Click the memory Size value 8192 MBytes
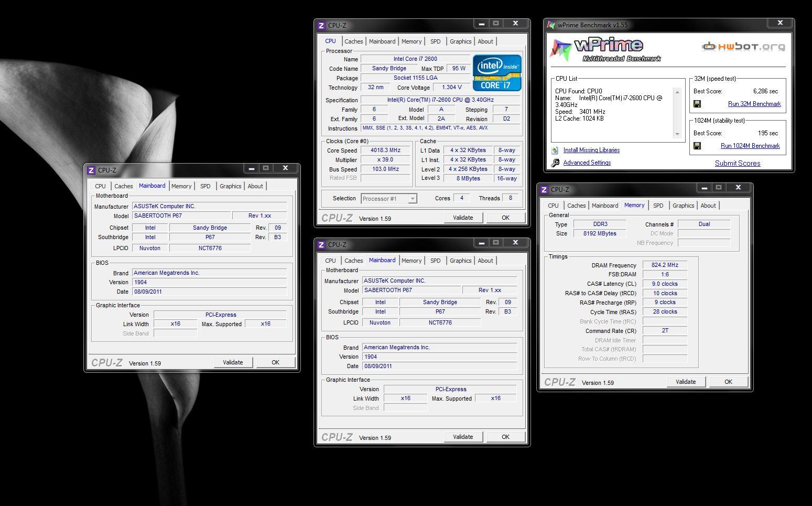 click(x=600, y=233)
